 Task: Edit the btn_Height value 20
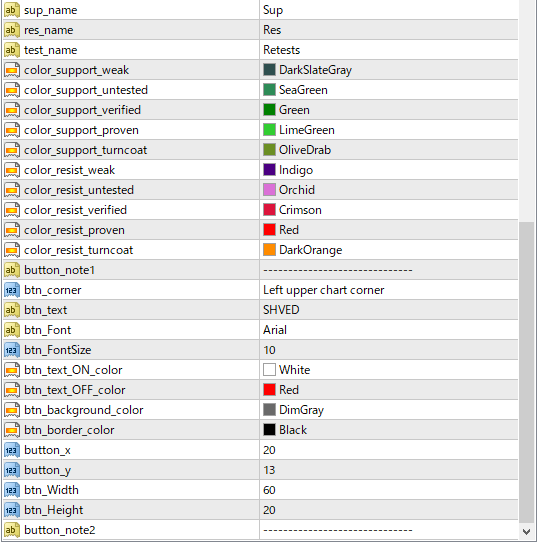point(269,510)
